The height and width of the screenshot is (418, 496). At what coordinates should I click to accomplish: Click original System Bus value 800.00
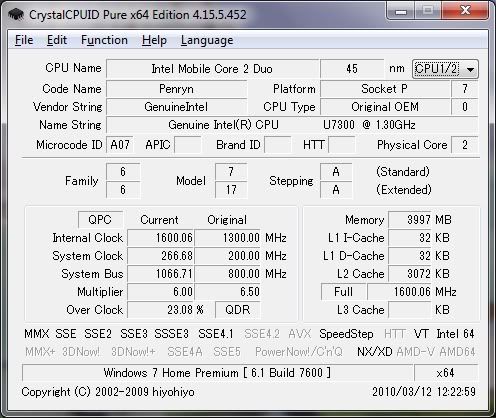228,274
